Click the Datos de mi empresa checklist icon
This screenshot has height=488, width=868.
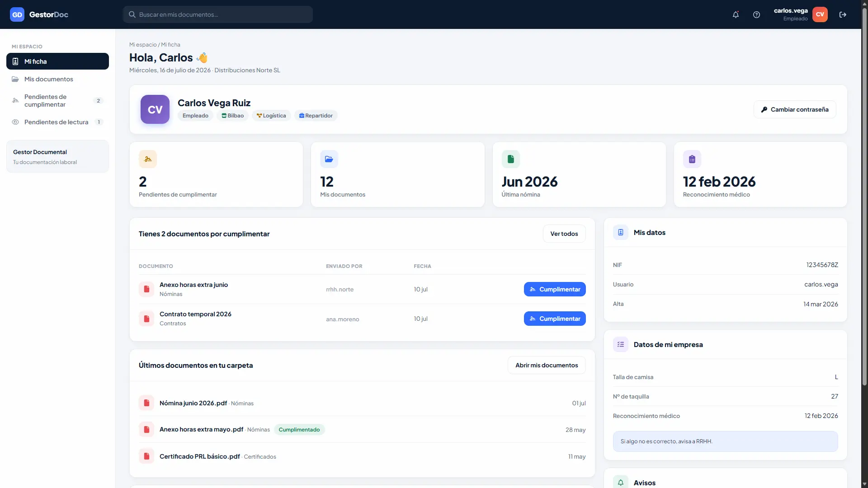click(621, 344)
